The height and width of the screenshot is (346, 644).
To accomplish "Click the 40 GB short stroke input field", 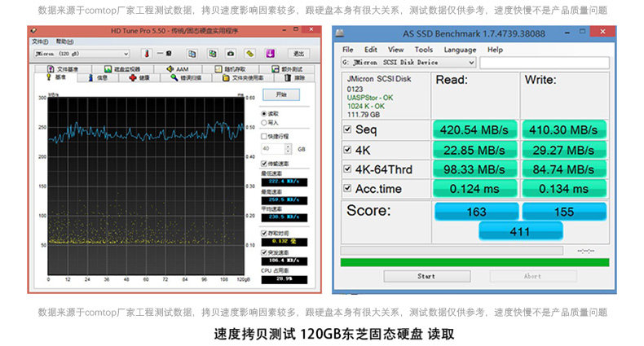I will point(273,149).
